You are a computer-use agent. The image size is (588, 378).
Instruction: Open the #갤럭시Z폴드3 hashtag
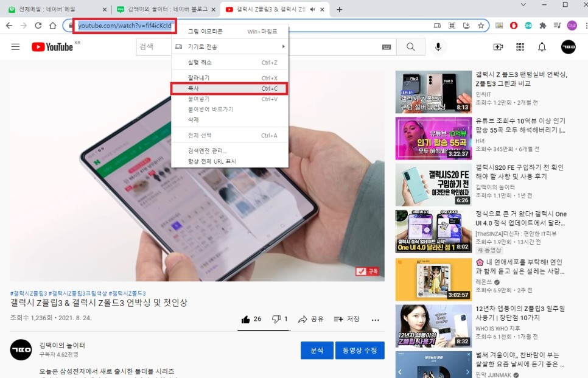(127, 293)
